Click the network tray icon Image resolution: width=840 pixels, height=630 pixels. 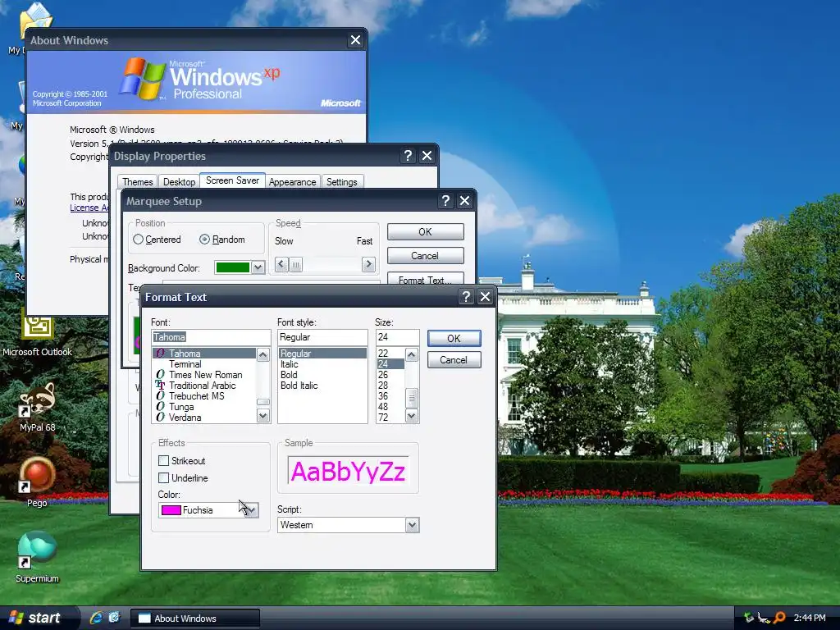[764, 618]
